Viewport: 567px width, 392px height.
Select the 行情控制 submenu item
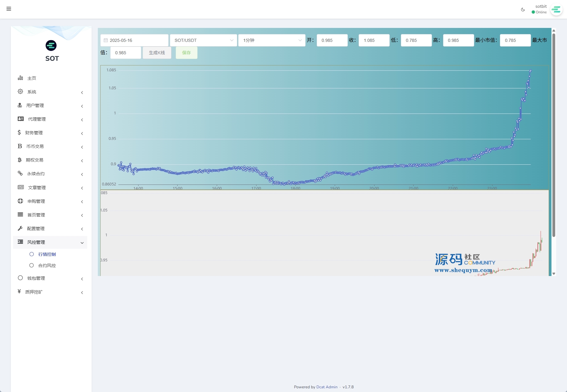47,254
